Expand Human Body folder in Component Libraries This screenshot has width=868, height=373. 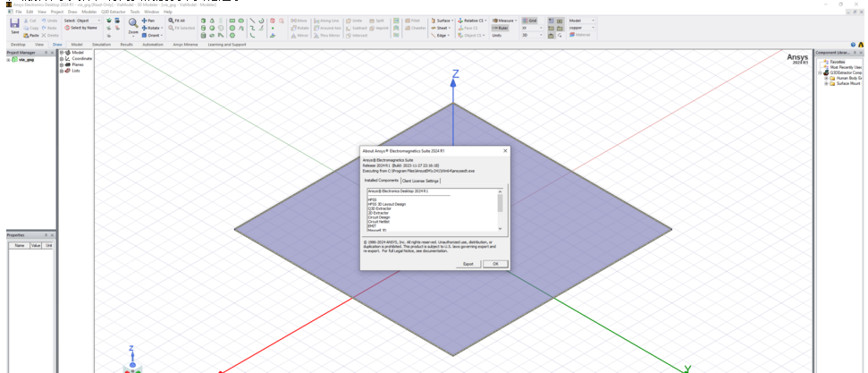pos(827,78)
